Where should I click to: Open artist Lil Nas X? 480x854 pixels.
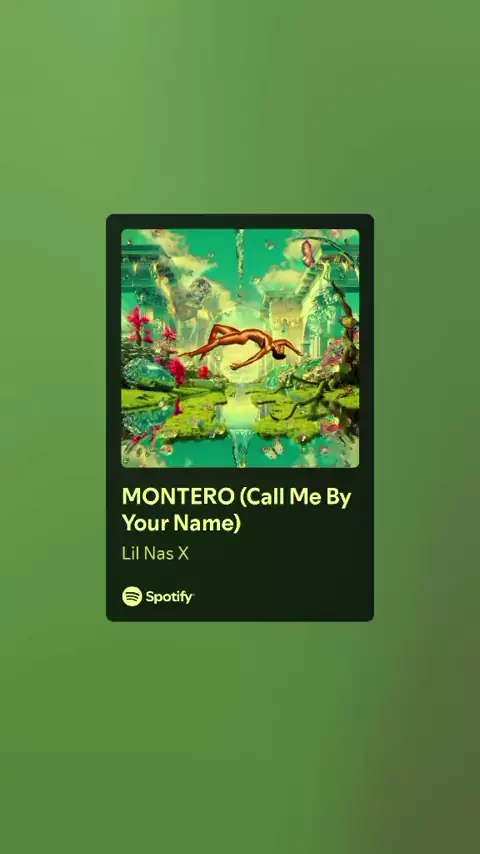pyautogui.click(x=155, y=554)
